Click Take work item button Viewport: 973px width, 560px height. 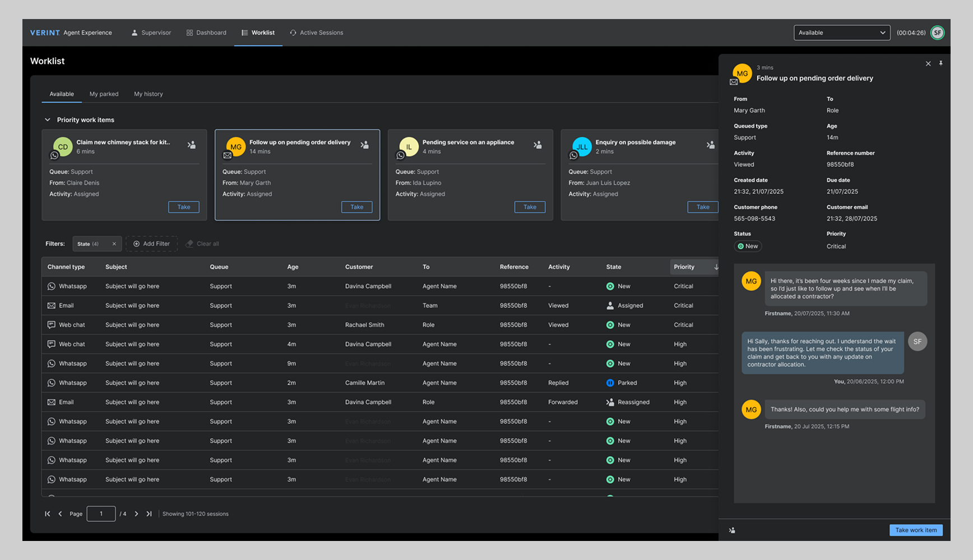pyautogui.click(x=916, y=530)
